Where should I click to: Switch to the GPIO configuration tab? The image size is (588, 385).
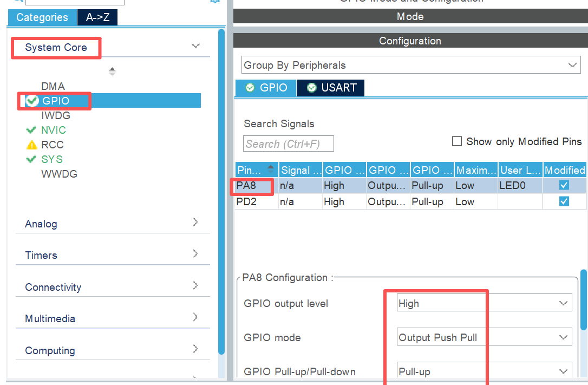pos(266,88)
